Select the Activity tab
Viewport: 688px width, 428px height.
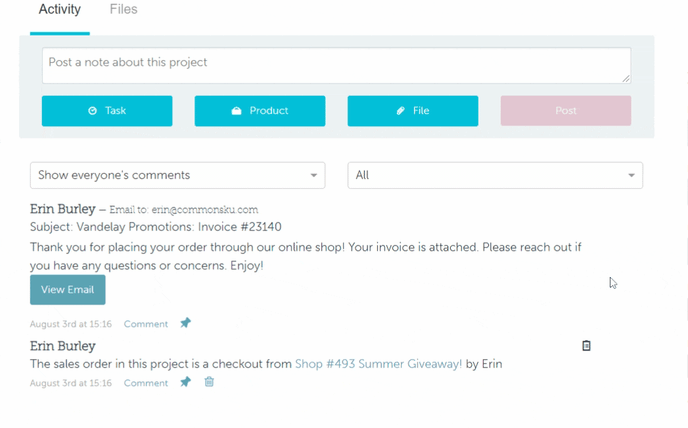pyautogui.click(x=59, y=10)
